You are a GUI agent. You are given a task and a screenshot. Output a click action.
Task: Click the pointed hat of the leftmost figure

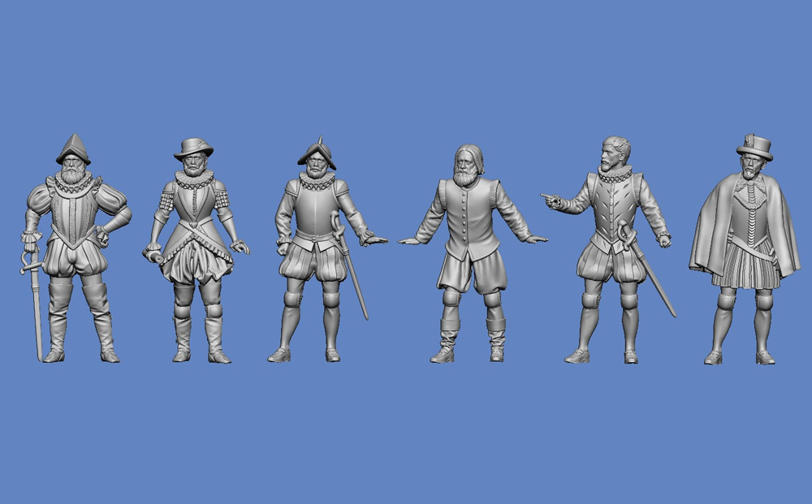(73, 149)
